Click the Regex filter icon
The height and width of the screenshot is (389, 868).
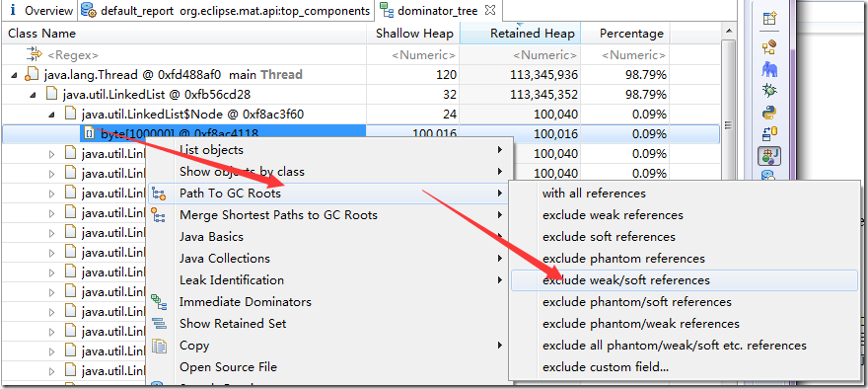coord(35,54)
